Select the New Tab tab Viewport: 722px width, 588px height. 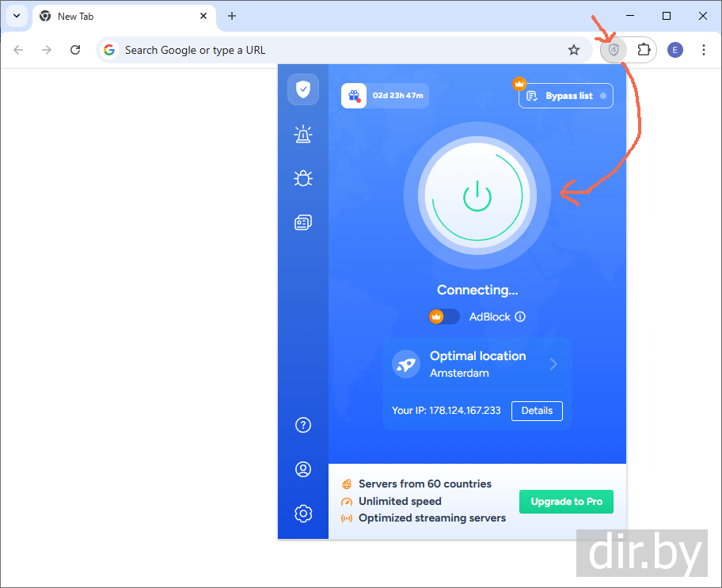coord(124,17)
